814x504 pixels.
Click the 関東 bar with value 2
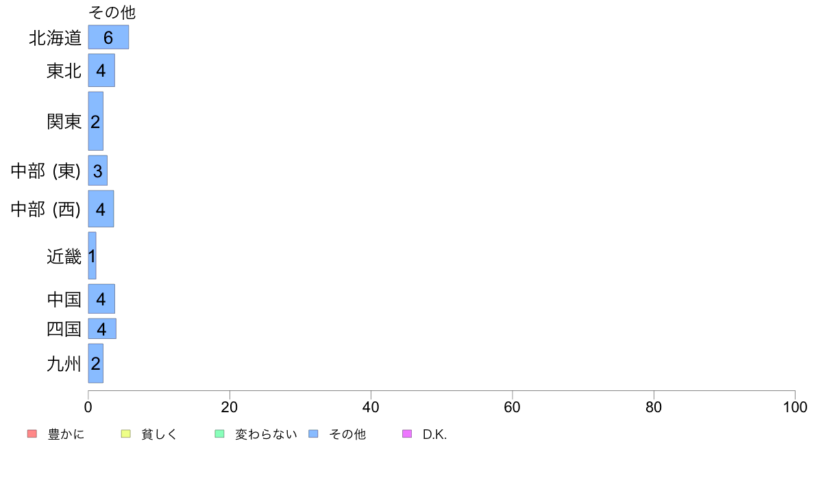point(95,121)
